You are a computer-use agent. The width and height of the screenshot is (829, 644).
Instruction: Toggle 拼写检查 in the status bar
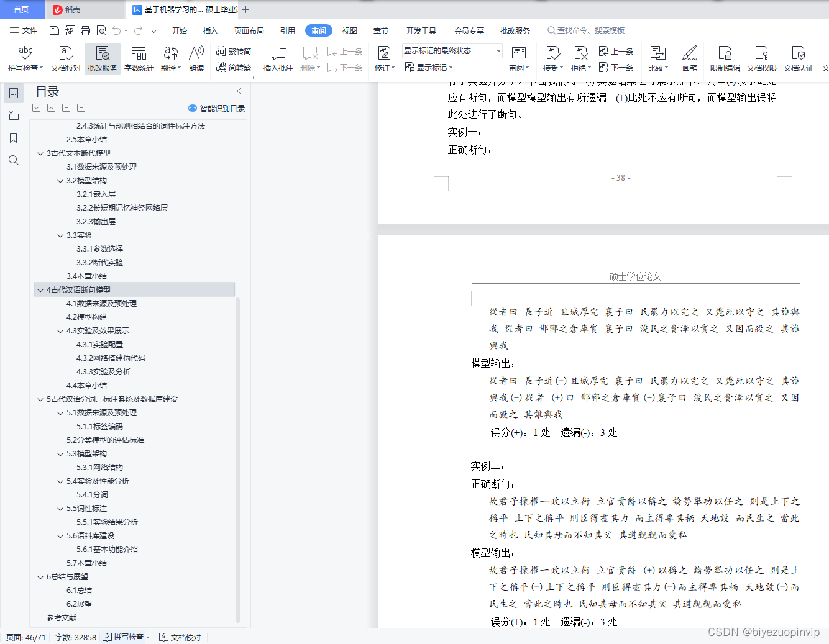(x=127, y=637)
